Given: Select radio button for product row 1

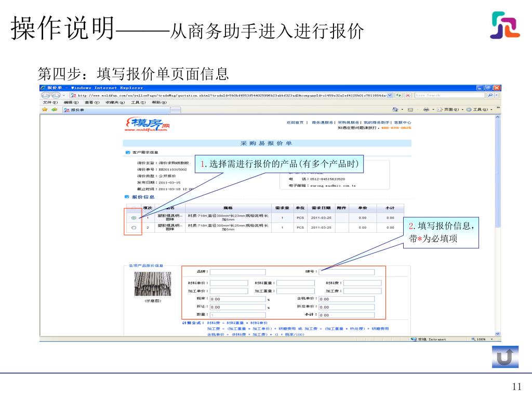Looking at the screenshot, I should point(134,218).
